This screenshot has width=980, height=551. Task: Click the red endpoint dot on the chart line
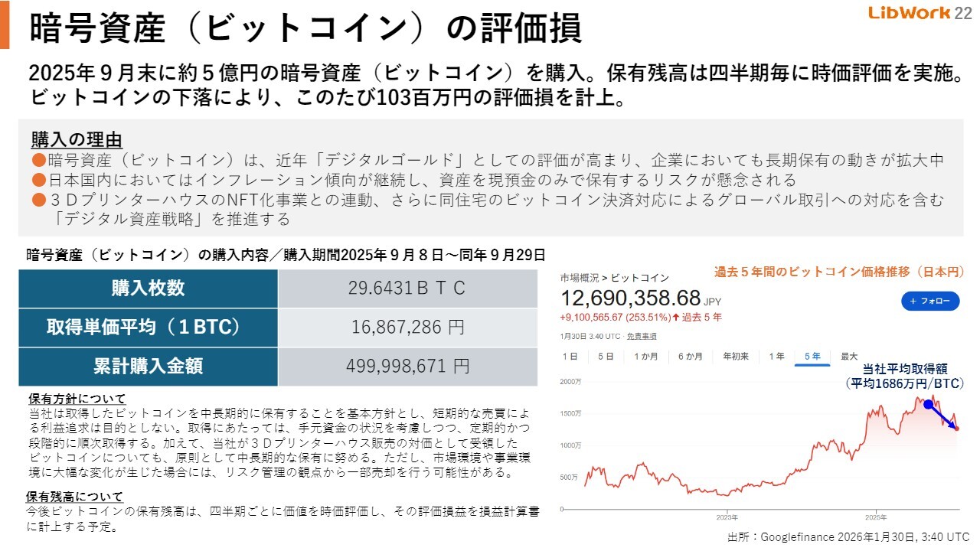click(x=957, y=429)
